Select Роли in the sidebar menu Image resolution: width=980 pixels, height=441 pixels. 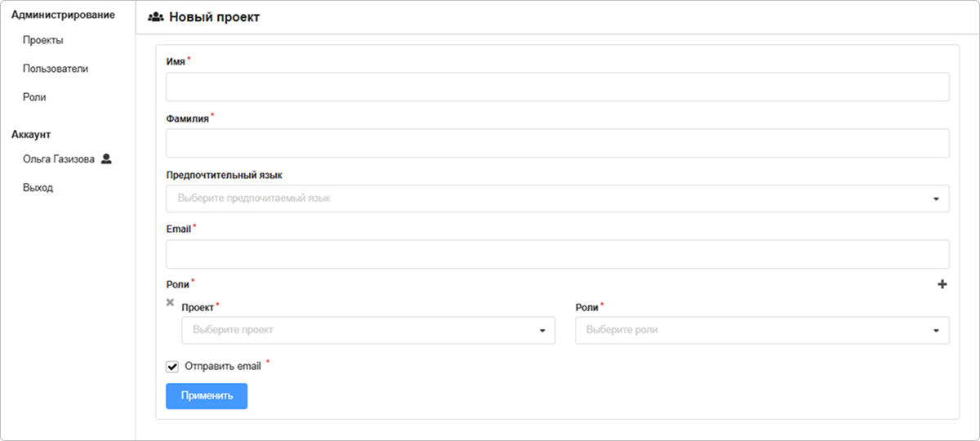click(34, 97)
